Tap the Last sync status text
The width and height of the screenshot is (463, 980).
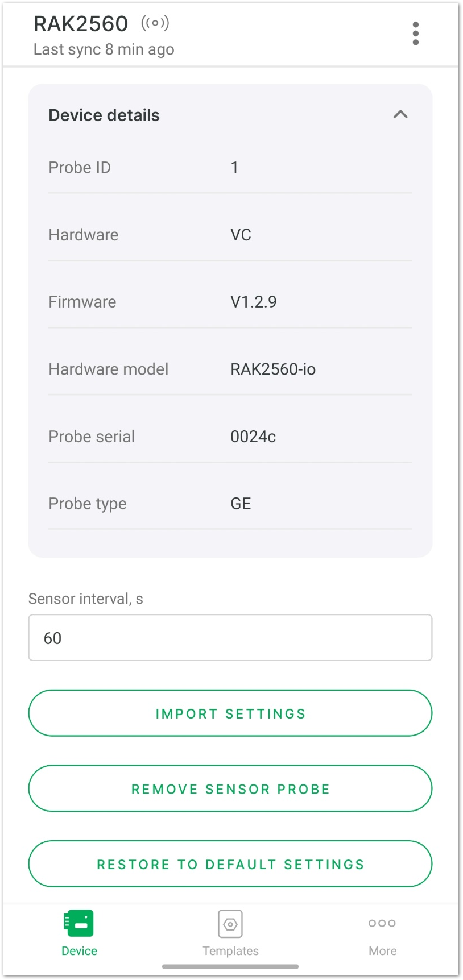coord(104,49)
